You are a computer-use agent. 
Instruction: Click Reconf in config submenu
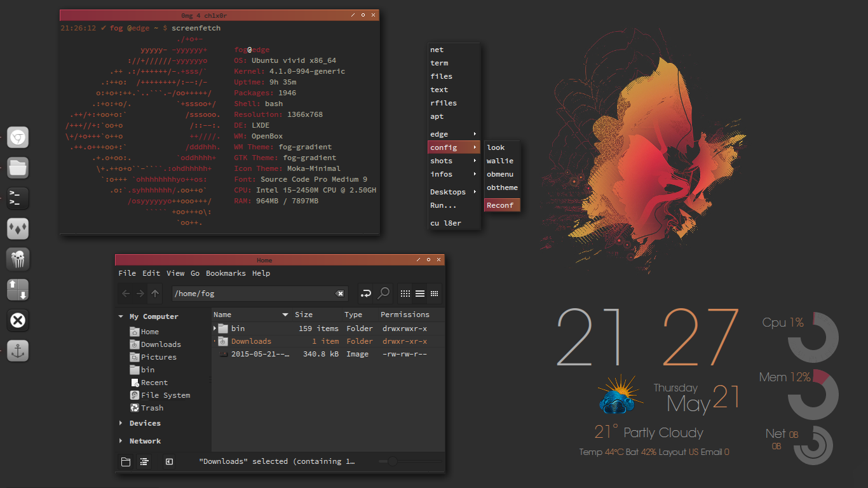pos(502,205)
